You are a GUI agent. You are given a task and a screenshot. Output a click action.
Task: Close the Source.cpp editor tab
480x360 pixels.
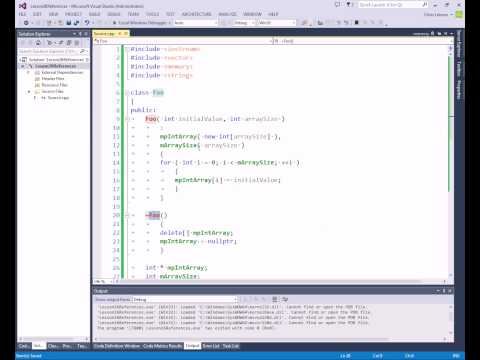[x=126, y=34]
